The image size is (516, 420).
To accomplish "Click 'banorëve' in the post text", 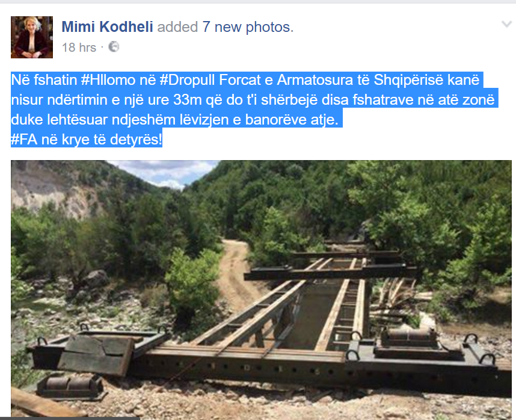I will [276, 120].
